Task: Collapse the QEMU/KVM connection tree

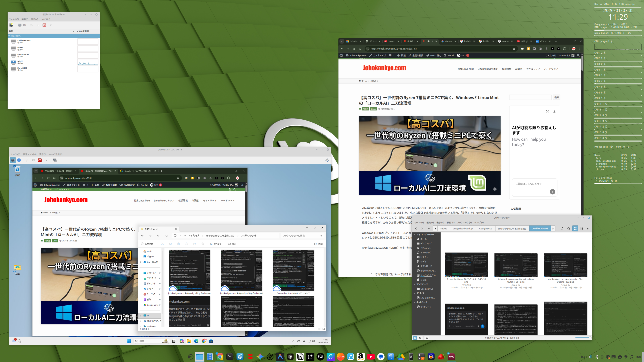Action: 9,36
